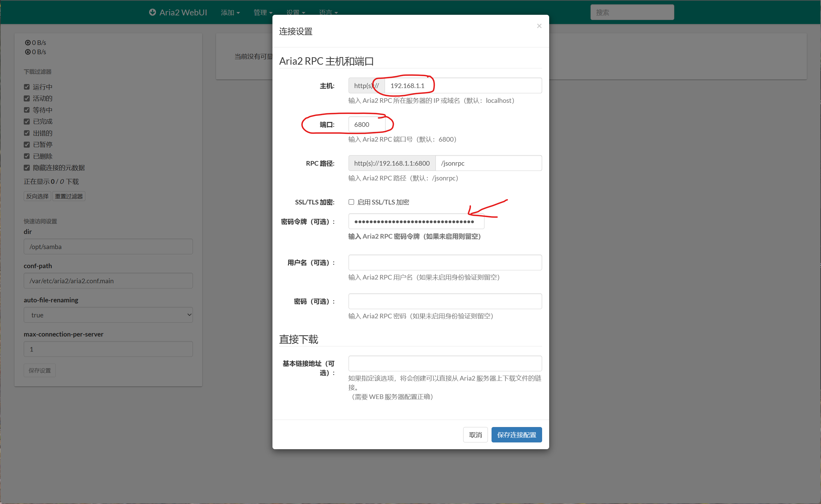Enable the 启用 SSL/TLS 加密 checkbox
Viewport: 821px width, 504px height.
(351, 202)
